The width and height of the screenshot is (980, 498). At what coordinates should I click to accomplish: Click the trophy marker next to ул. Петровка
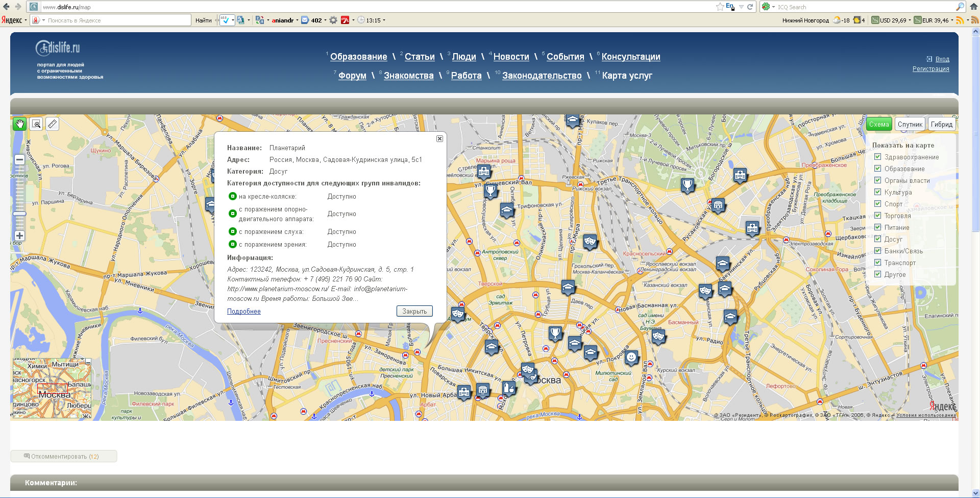coord(555,334)
